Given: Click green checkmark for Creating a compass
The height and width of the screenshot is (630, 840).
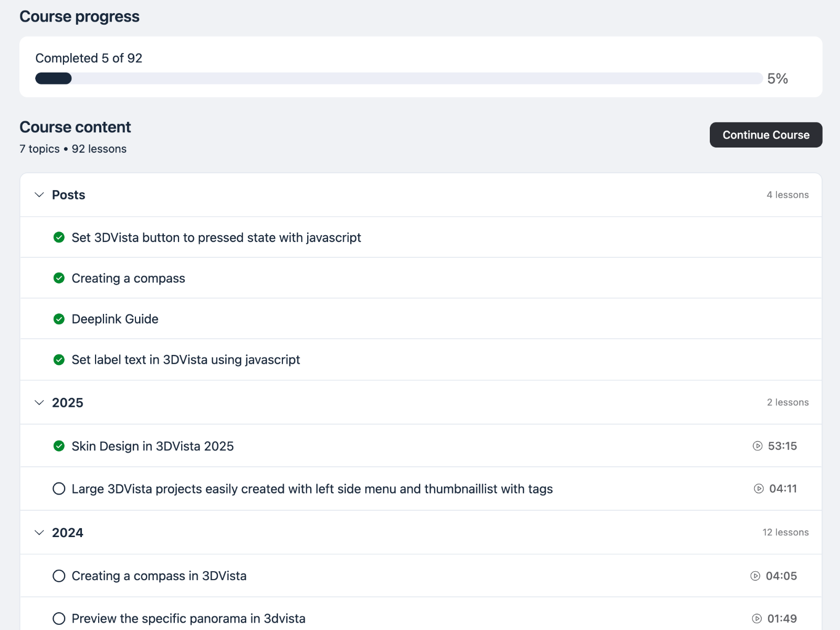Looking at the screenshot, I should tap(59, 278).
